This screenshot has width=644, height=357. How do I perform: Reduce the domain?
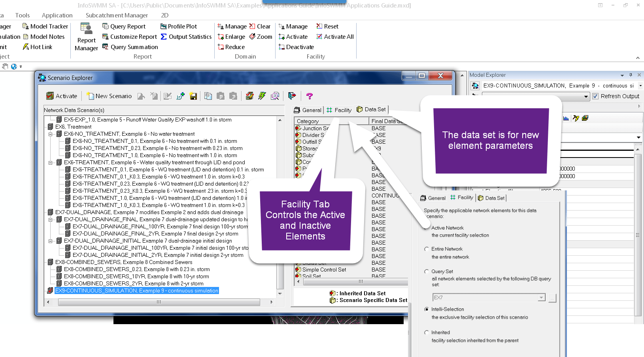231,47
